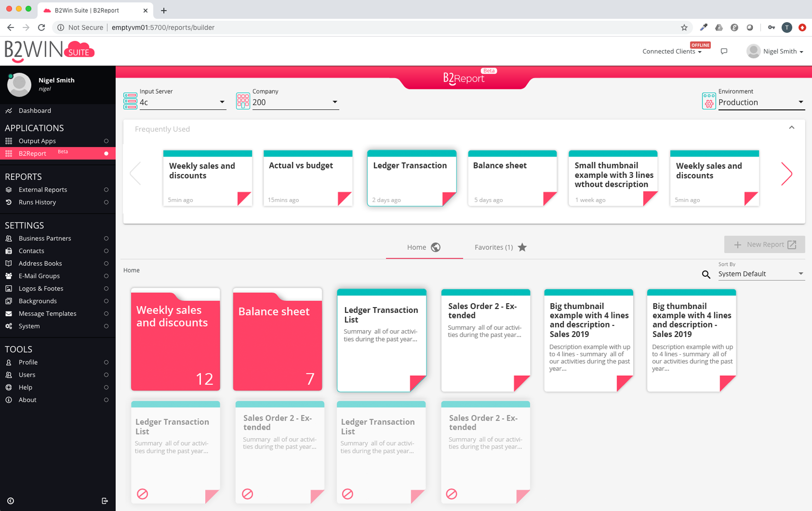Image resolution: width=812 pixels, height=511 pixels.
Task: Click the Users circle indicator
Action: [x=106, y=375]
